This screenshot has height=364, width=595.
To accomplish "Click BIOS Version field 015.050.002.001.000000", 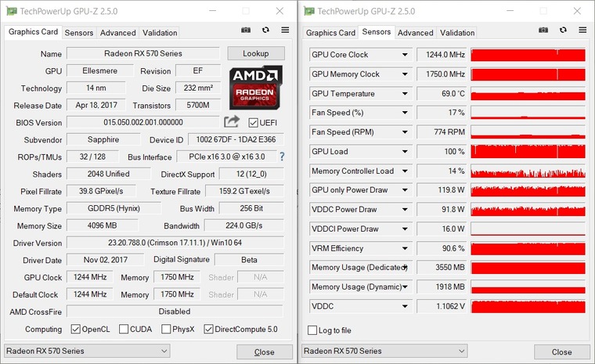I will click(x=143, y=122).
